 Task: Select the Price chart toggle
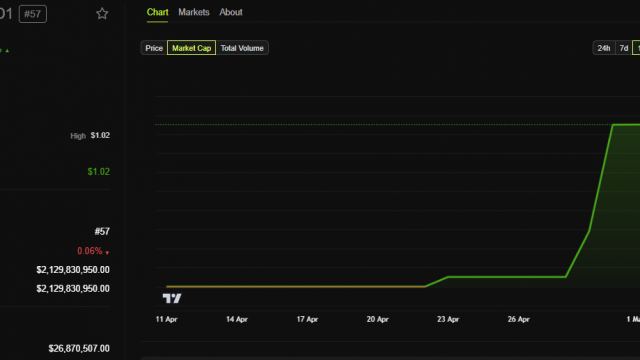pyautogui.click(x=154, y=48)
